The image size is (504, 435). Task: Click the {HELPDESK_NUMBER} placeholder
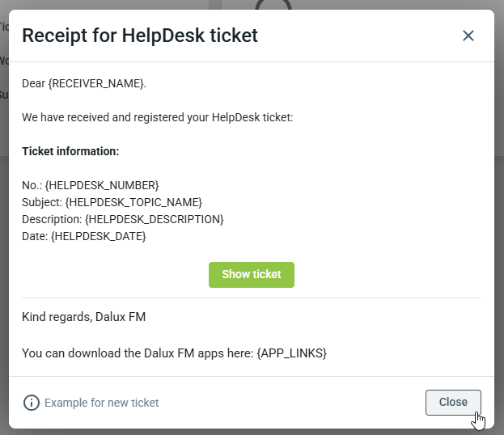102,185
